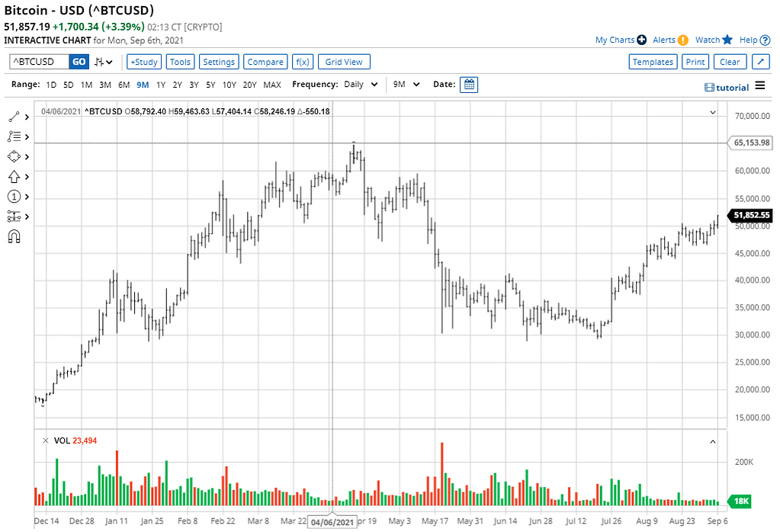Change range to 2Y
780x532 pixels.
[x=178, y=85]
